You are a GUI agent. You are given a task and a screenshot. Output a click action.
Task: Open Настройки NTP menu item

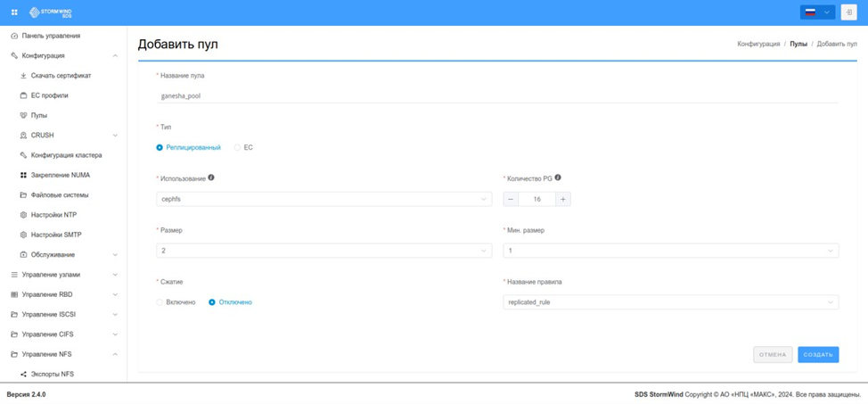(x=63, y=216)
